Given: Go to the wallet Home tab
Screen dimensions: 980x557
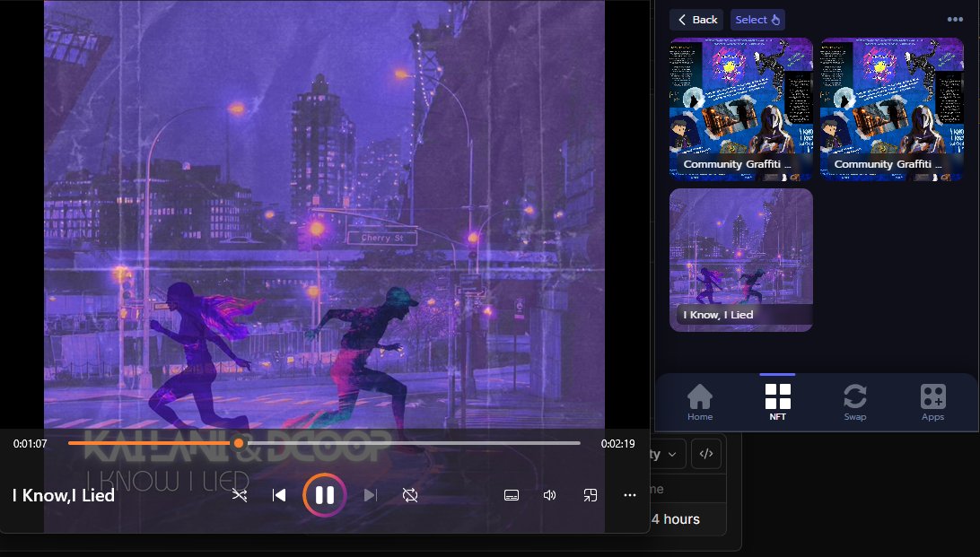Looking at the screenshot, I should [x=700, y=402].
